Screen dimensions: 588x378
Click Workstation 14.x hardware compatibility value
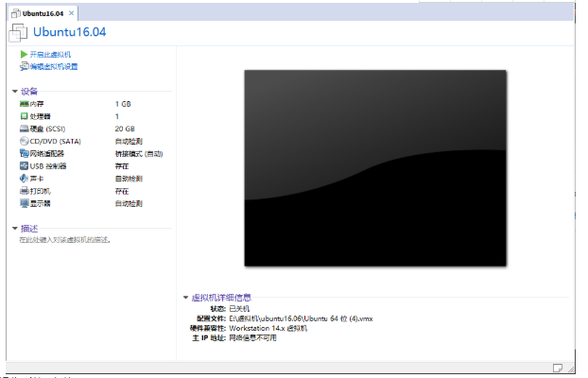coord(268,328)
